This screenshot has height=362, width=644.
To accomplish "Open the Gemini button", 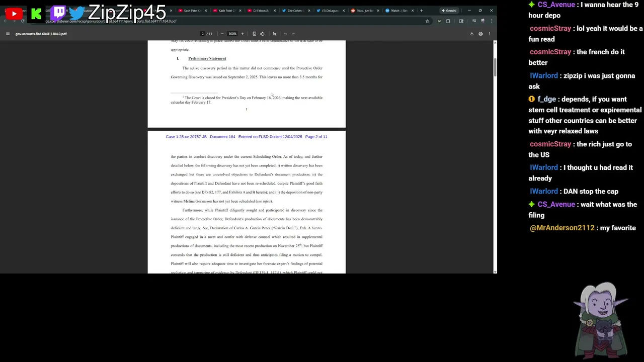I will [449, 11].
